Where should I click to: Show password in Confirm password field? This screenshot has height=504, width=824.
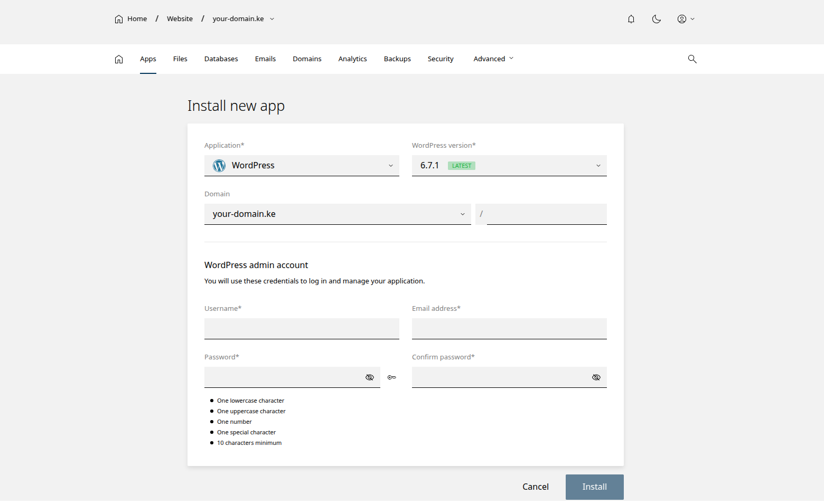point(596,377)
